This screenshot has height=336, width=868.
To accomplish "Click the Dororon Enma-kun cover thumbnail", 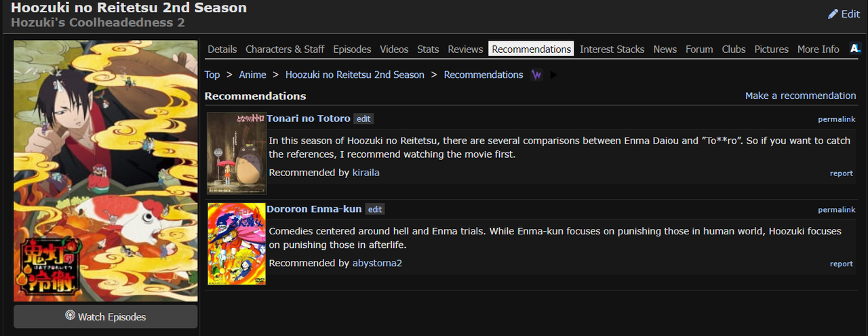I will pyautogui.click(x=237, y=244).
